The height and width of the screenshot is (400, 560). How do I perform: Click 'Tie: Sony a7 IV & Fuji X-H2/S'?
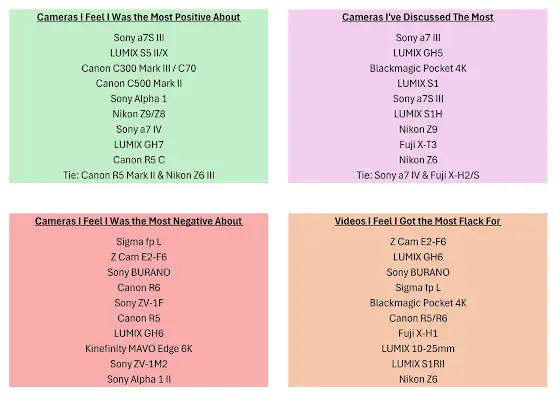[x=418, y=175]
